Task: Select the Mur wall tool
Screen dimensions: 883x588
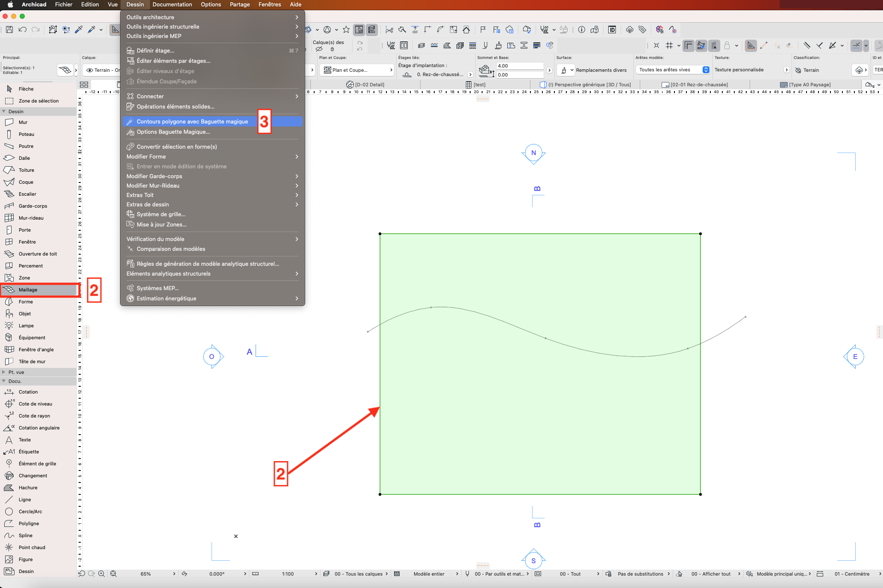Action: pos(38,122)
